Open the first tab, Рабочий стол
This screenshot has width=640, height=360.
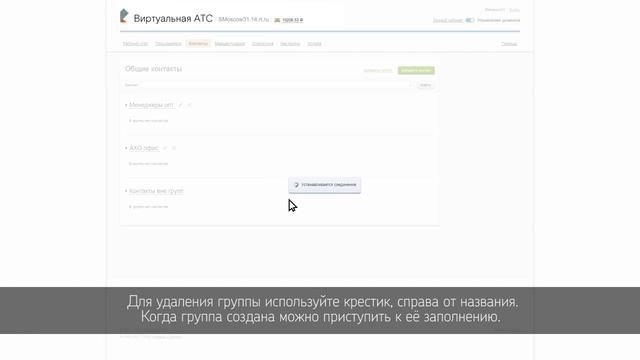(x=135, y=44)
